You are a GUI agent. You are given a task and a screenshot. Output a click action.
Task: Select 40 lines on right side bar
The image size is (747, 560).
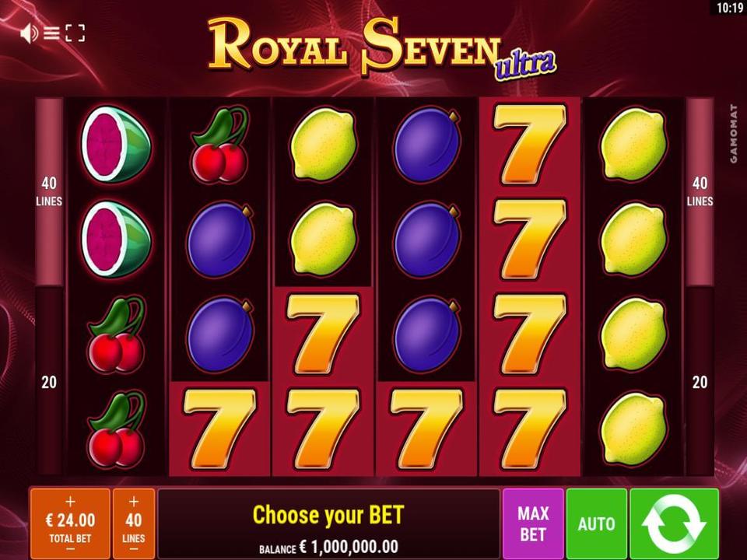pyautogui.click(x=700, y=191)
